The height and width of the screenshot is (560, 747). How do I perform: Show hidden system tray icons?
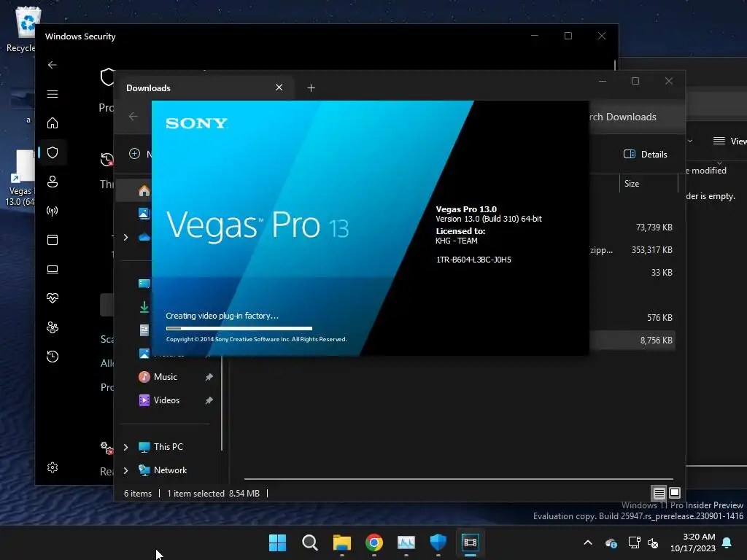(x=588, y=542)
